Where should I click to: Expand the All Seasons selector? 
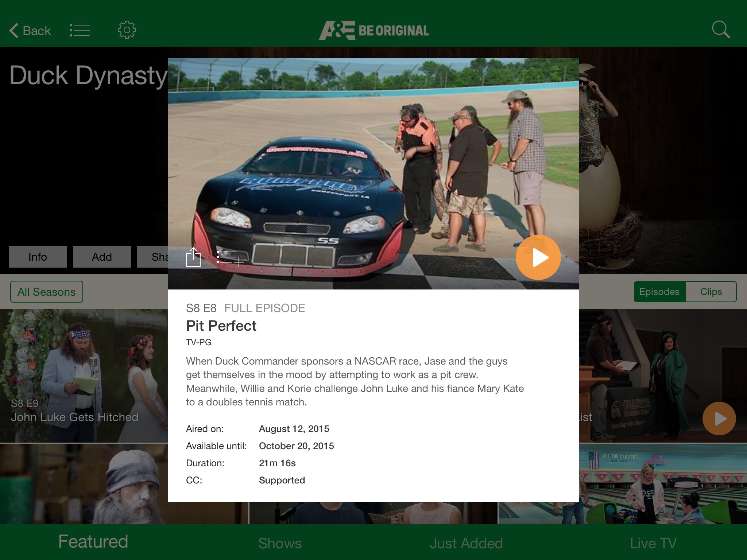click(x=47, y=292)
